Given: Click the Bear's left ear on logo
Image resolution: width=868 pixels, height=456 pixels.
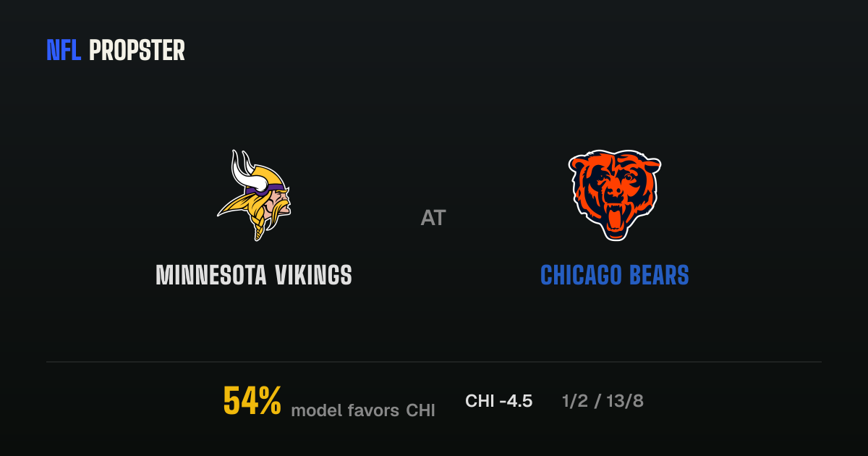Looking at the screenshot, I should (580, 164).
